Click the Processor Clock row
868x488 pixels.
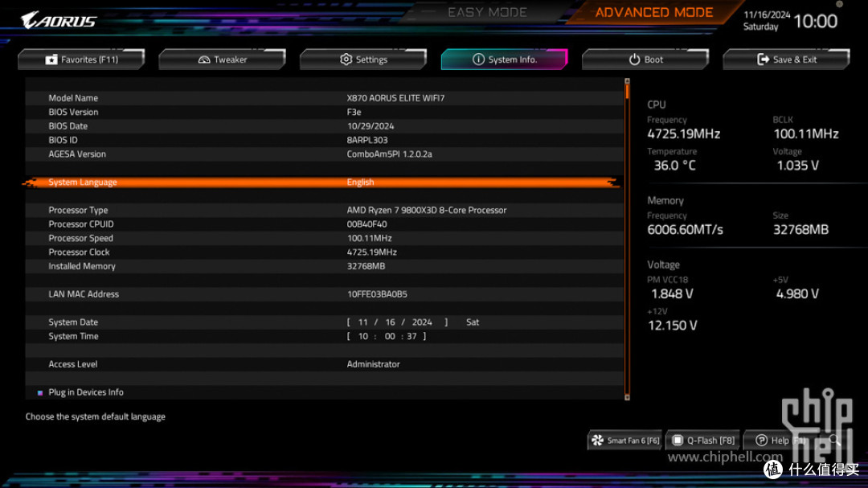click(325, 252)
